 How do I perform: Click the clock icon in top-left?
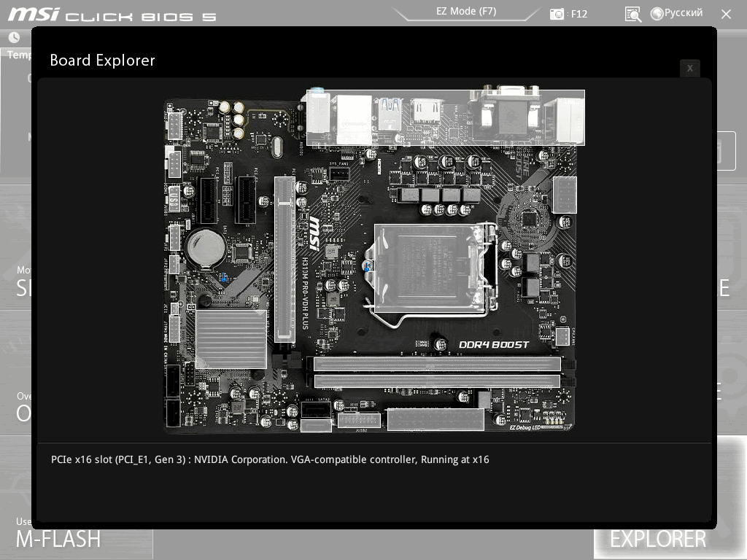[14, 37]
